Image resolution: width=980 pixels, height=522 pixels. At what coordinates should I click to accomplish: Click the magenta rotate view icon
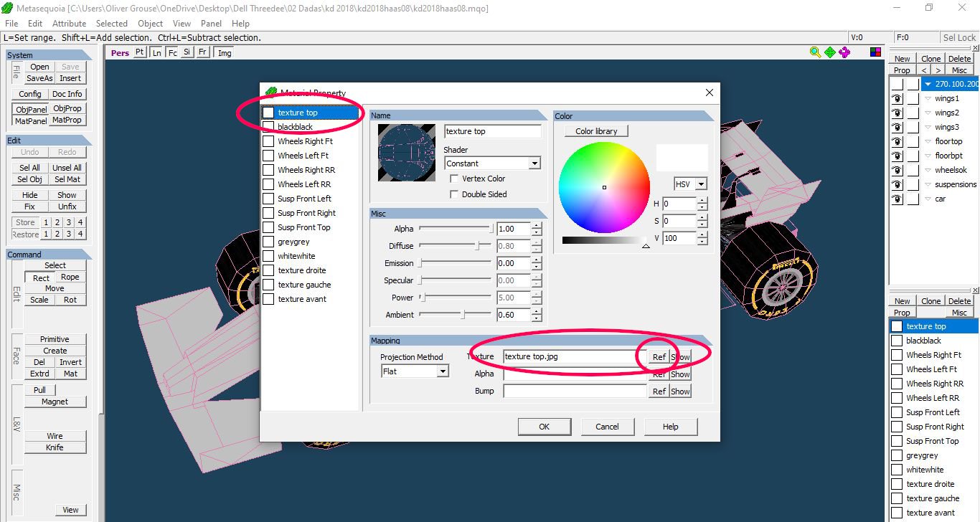click(x=844, y=52)
